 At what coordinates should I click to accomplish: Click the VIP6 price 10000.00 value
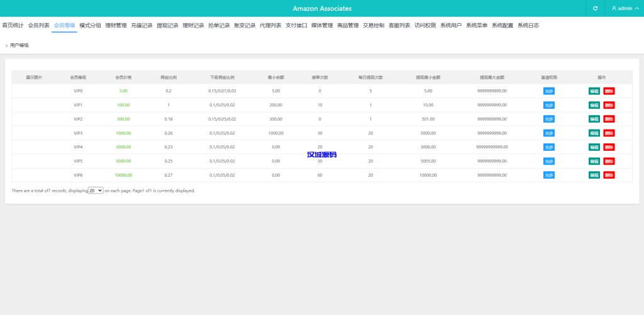[123, 175]
